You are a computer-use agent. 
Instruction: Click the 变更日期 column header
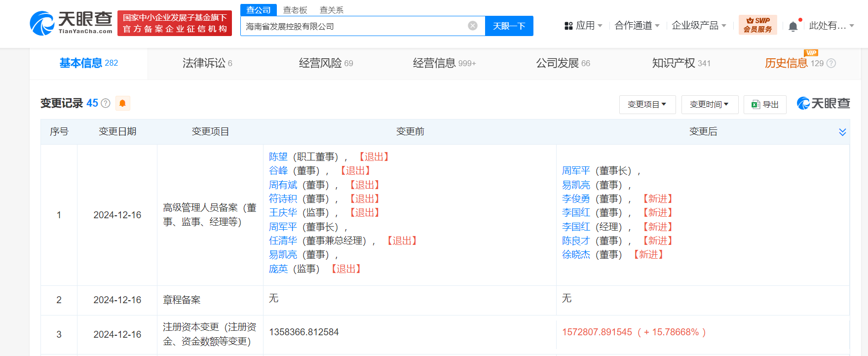click(x=117, y=131)
